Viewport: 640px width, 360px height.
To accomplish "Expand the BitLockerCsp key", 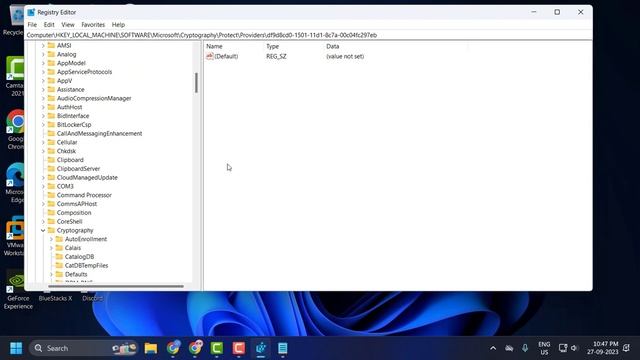I will coord(43,124).
